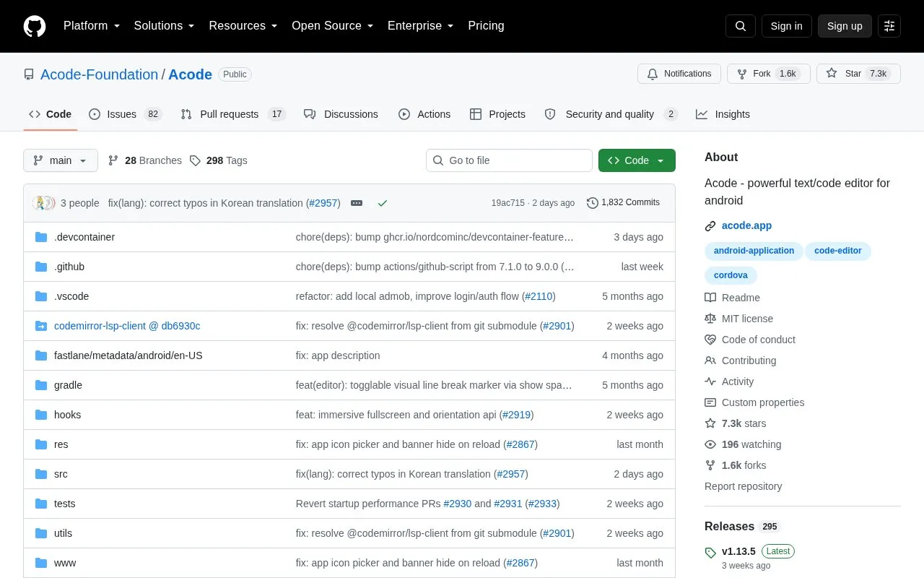Open the Insights tab
The height and width of the screenshot is (578, 924).
tap(723, 114)
